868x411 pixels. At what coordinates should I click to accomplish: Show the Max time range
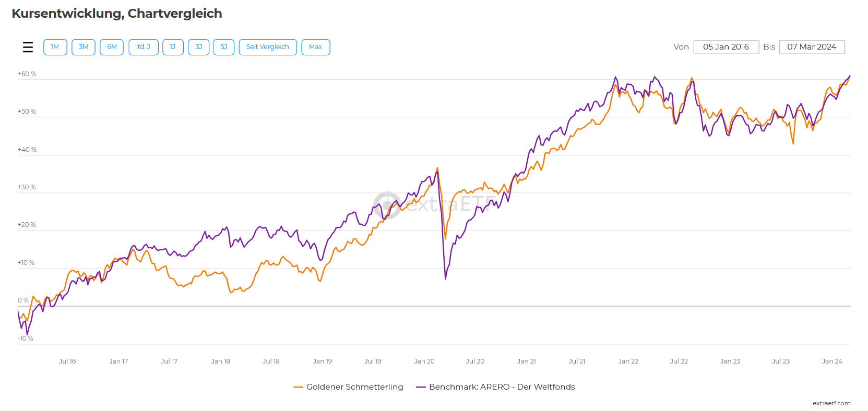315,47
